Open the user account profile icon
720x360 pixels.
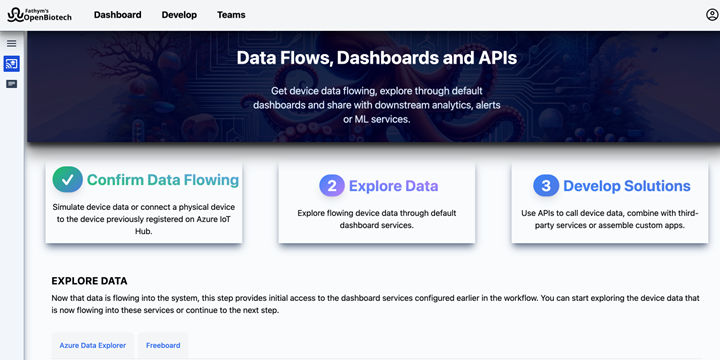[x=712, y=15]
